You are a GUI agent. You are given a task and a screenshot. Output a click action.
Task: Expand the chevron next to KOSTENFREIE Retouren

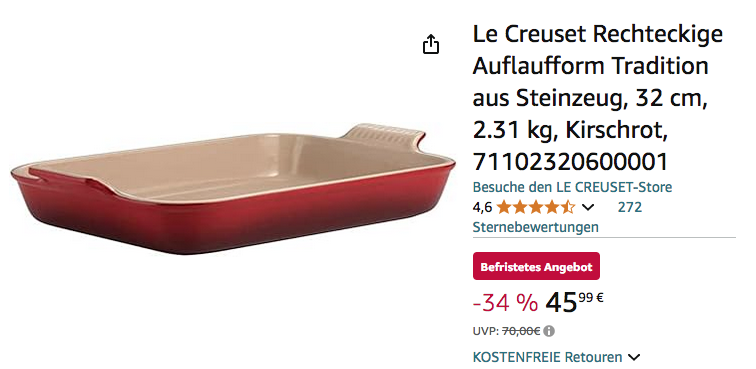click(634, 357)
